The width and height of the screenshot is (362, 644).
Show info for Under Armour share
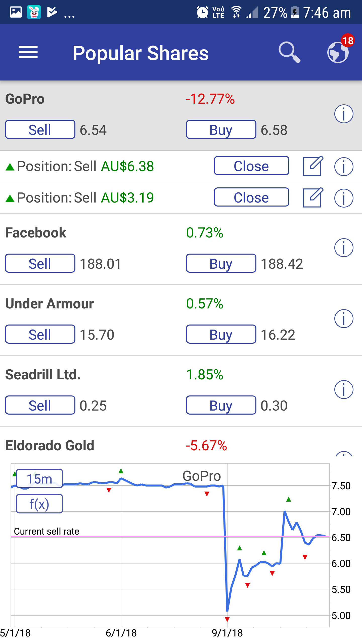[344, 319]
